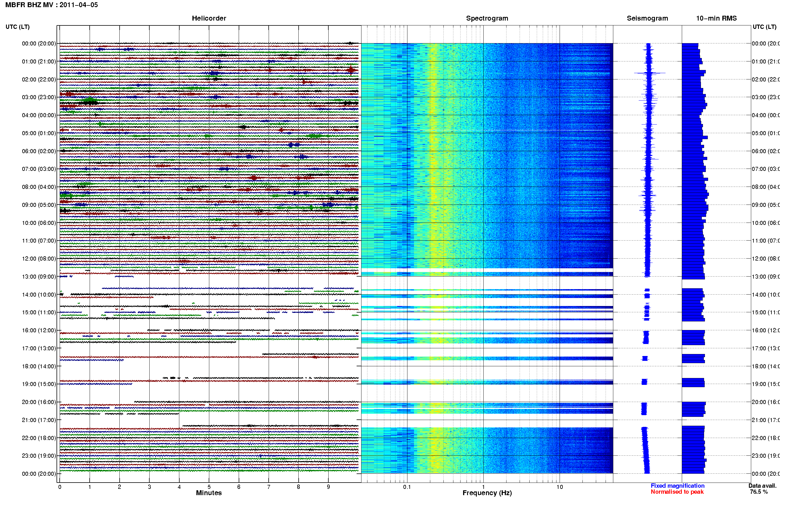Viewport: 812px width, 508px height.
Task: Click the '9' minutes tick label
Action: coord(328,487)
